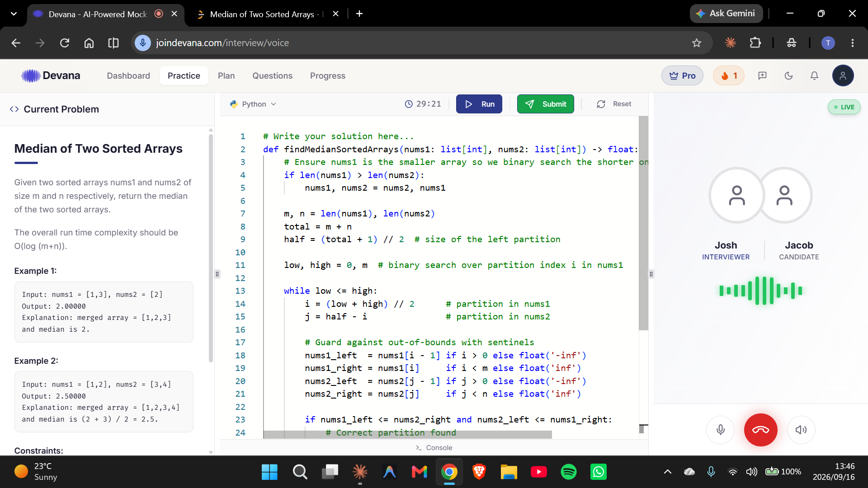Viewport: 868px width, 488px height.
Task: Open Spotify from the taskbar
Action: (x=568, y=472)
